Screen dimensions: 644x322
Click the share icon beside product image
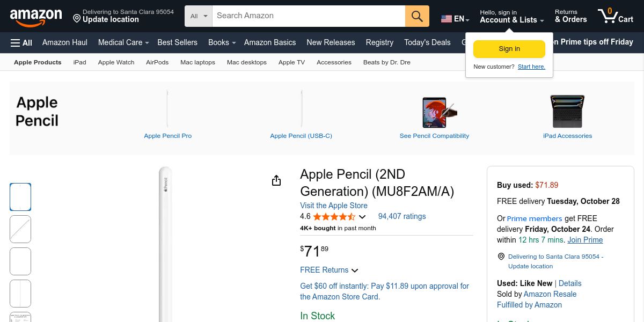276,181
